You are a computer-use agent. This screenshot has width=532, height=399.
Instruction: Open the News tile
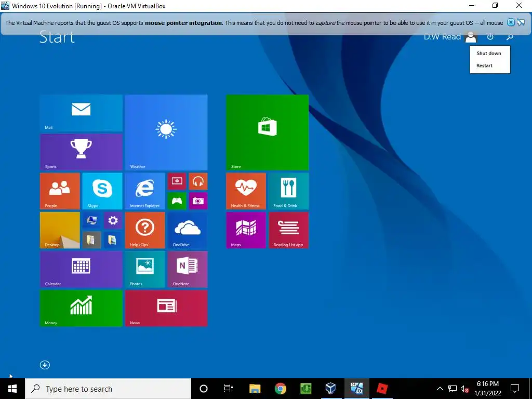point(166,309)
